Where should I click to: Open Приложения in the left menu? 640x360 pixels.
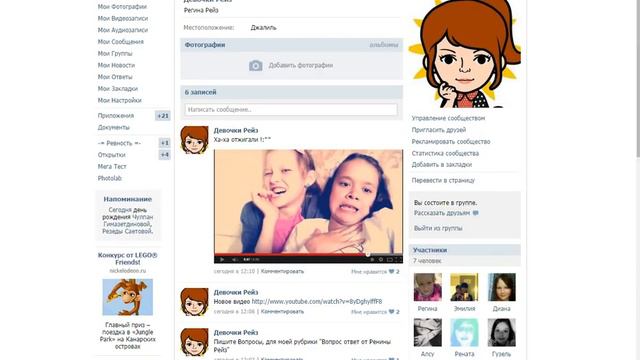116,116
